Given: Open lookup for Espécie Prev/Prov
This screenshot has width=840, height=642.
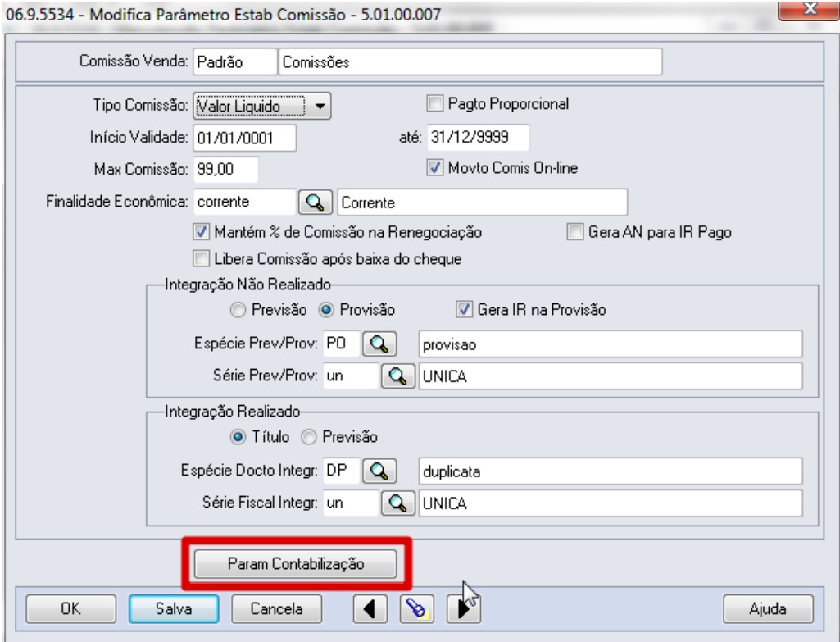Looking at the screenshot, I should 379,344.
